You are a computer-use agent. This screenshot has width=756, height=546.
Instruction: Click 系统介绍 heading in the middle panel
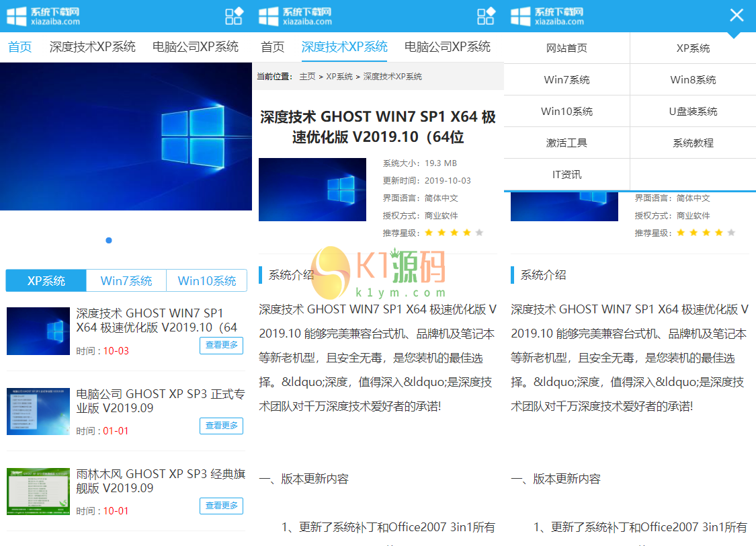tap(291, 275)
